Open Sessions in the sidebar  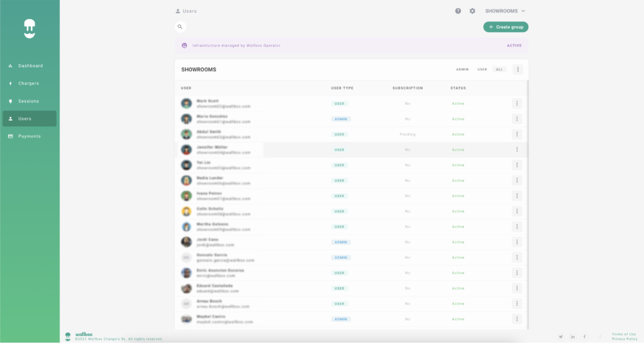click(30, 101)
